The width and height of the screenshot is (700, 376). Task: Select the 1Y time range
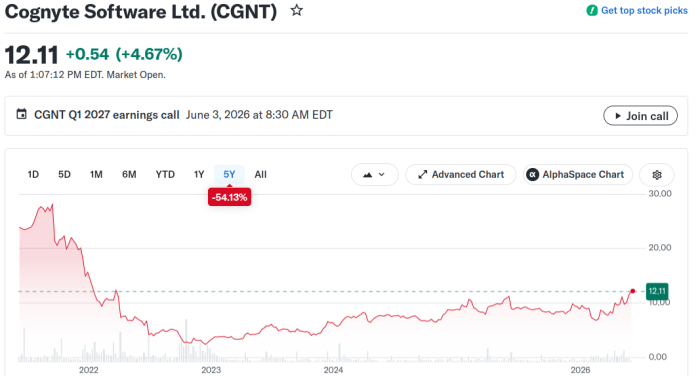point(199,175)
